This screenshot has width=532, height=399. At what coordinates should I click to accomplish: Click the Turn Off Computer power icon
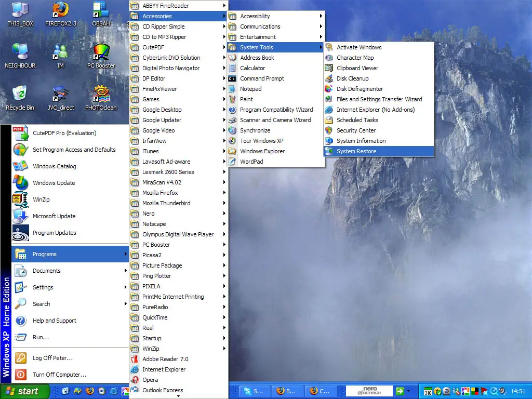click(x=21, y=375)
